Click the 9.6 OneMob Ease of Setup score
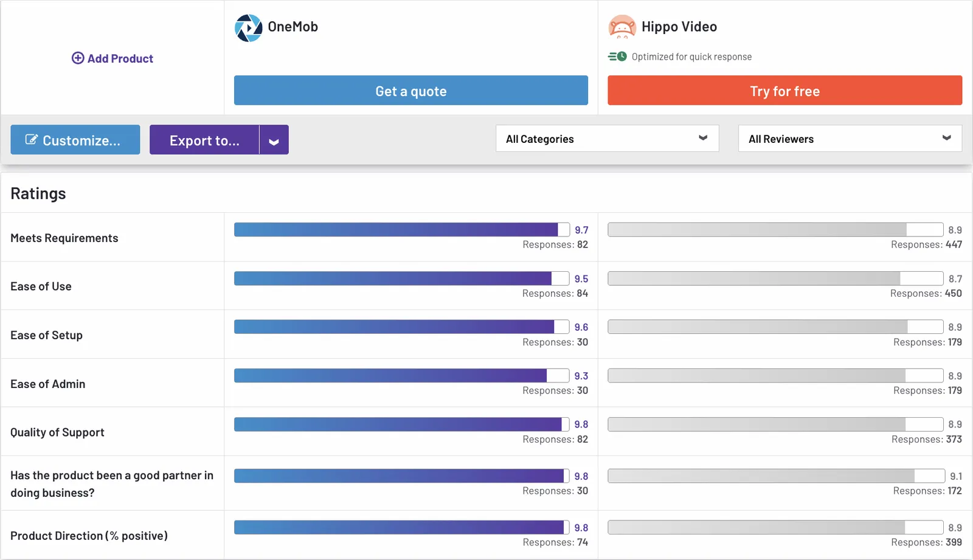973x560 pixels. pyautogui.click(x=581, y=327)
